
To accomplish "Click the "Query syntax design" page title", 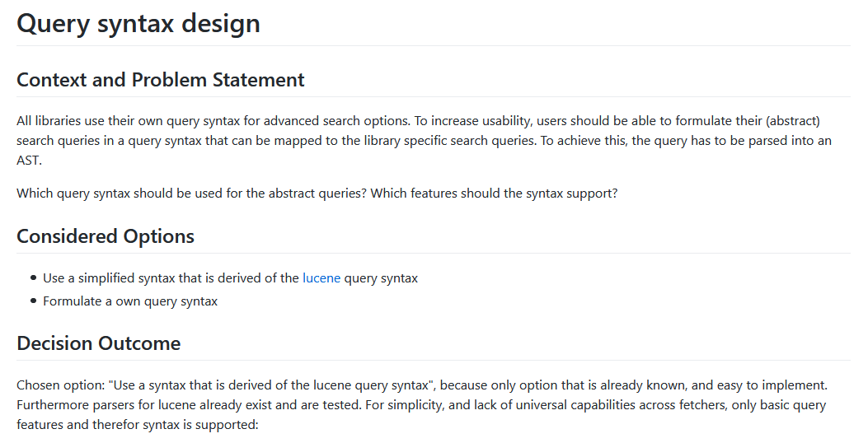I will click(x=138, y=23).
